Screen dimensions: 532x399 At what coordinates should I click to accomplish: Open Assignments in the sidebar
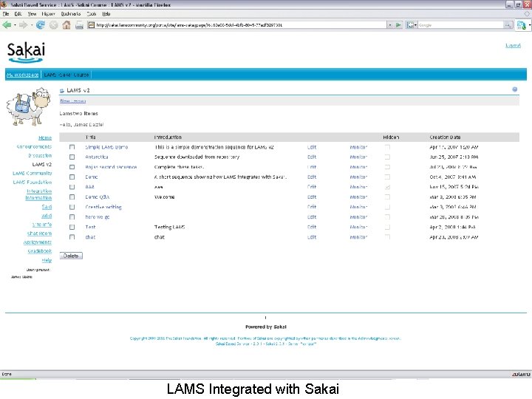[x=38, y=242]
